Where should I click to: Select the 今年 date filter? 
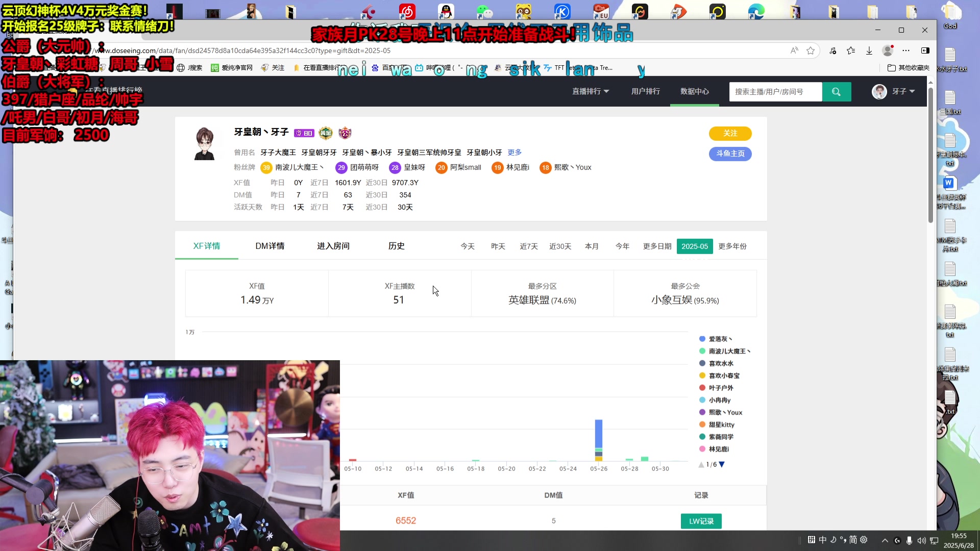coord(622,246)
